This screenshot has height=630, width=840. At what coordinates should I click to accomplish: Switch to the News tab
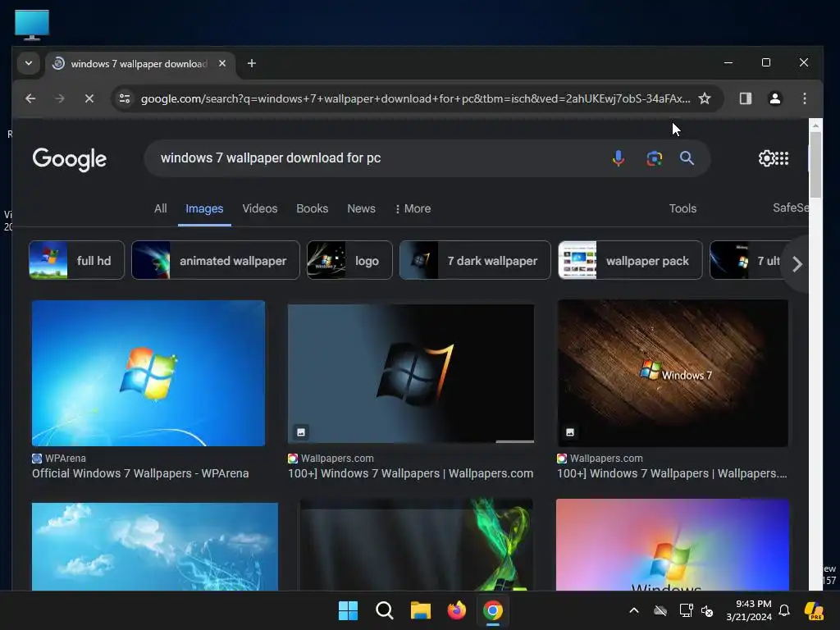tap(361, 208)
